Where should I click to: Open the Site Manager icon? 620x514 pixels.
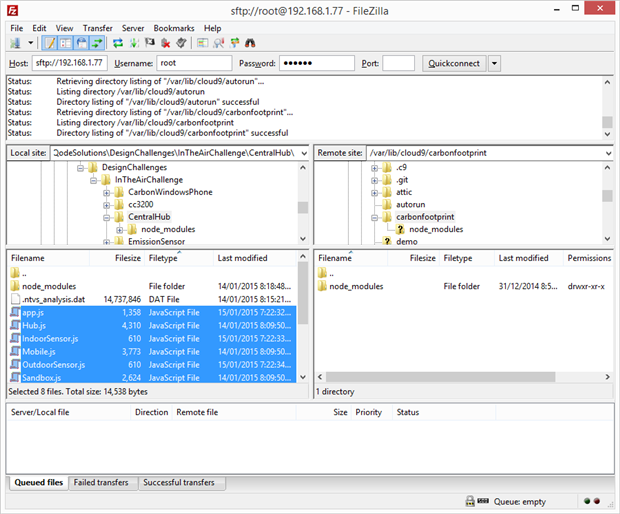pos(16,43)
